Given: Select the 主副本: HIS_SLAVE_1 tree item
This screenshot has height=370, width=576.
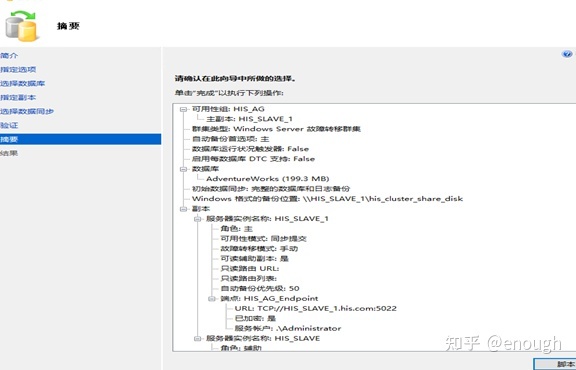Looking at the screenshot, I should pos(249,119).
